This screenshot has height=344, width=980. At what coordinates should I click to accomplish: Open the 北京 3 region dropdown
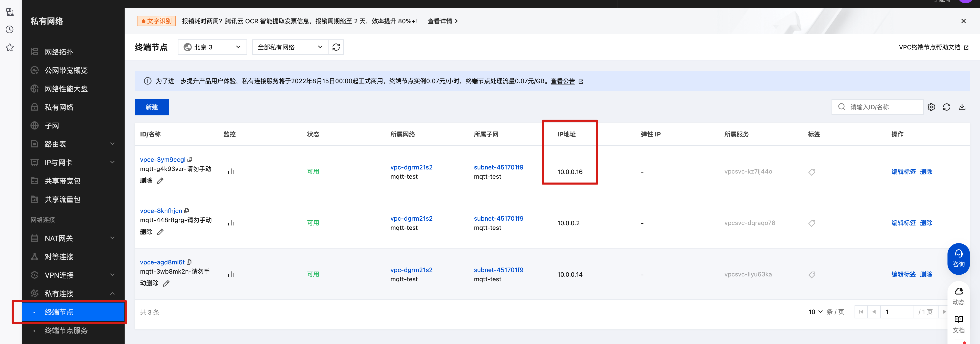pyautogui.click(x=212, y=47)
